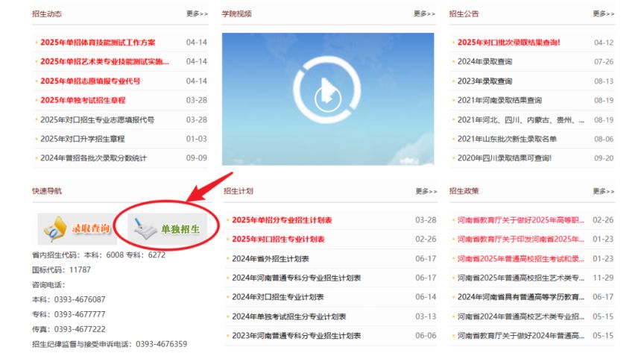
Task: Open 2020年四川录取结果可查询!
Action: pos(505,158)
